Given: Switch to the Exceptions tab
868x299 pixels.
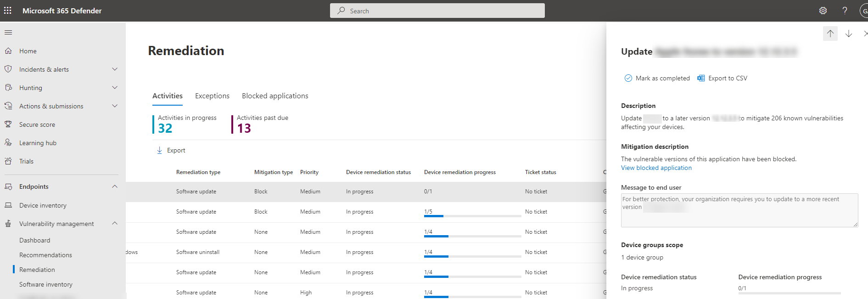Looking at the screenshot, I should click(212, 96).
